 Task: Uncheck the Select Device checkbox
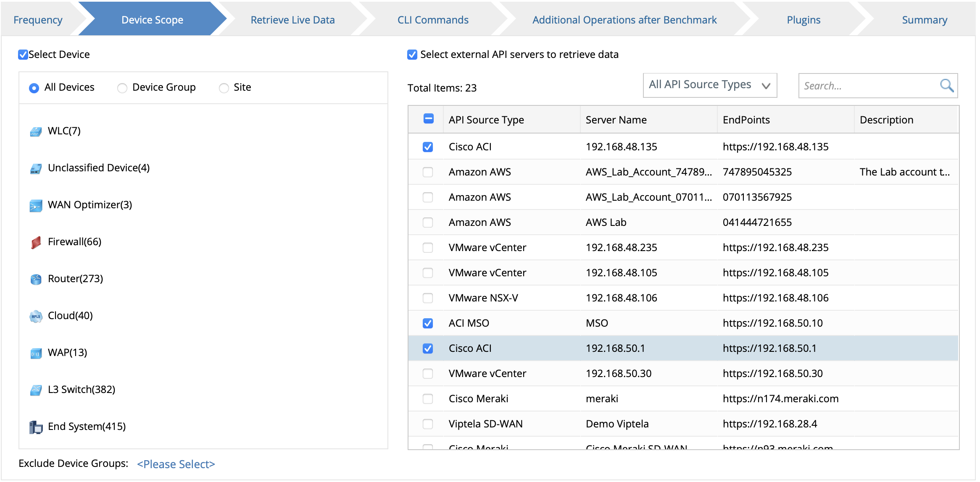pos(23,54)
